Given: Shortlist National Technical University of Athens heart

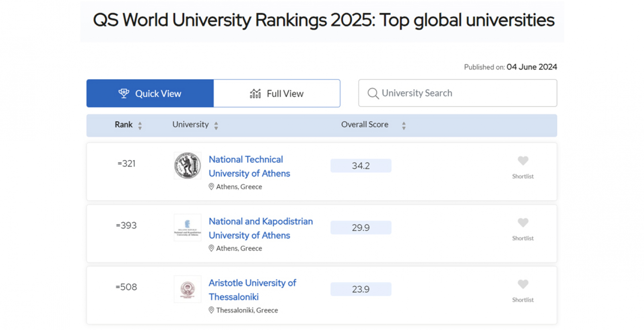Looking at the screenshot, I should [x=523, y=161].
